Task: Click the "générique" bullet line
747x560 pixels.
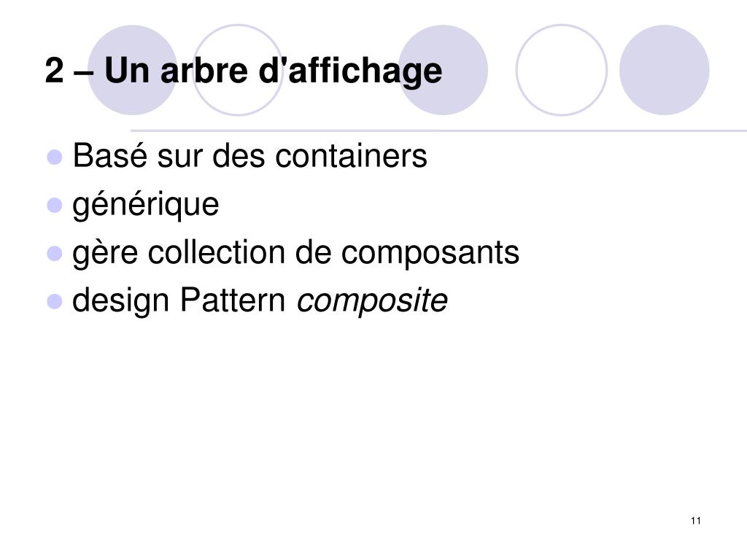Action: click(146, 205)
